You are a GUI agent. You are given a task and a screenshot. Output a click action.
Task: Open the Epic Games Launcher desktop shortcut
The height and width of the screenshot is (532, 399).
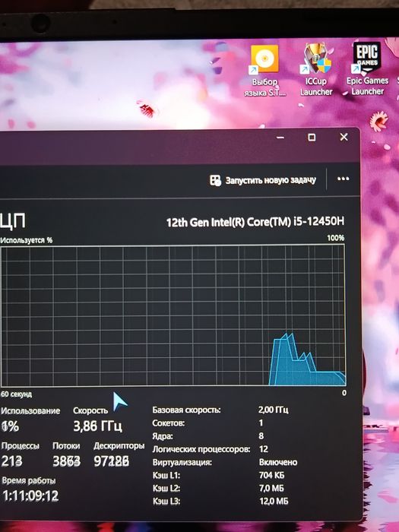(x=367, y=69)
